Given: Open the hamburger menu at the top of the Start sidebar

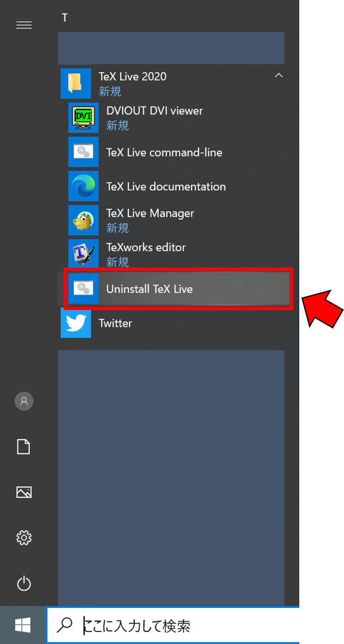Looking at the screenshot, I should 24,25.
